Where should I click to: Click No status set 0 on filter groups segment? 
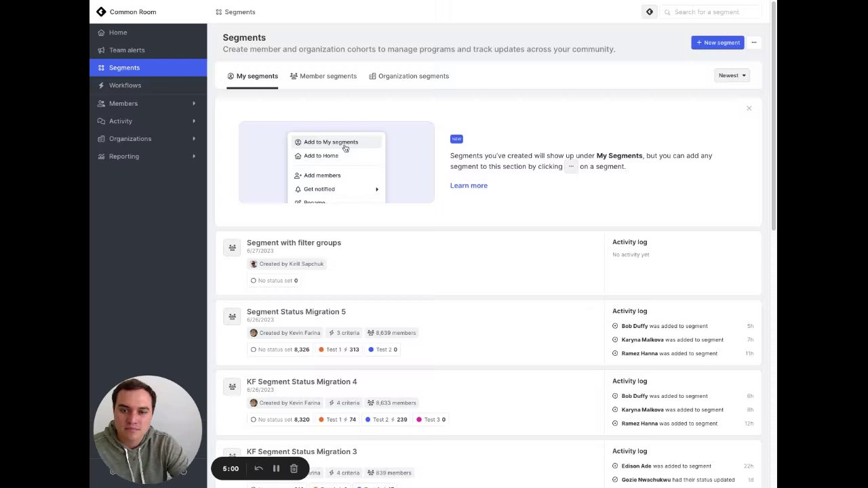click(274, 281)
